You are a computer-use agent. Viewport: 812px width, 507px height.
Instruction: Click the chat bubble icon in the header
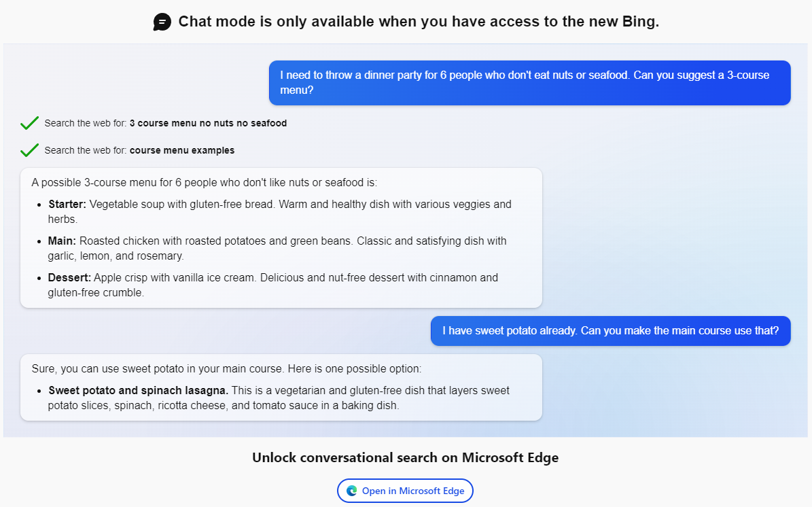click(162, 22)
